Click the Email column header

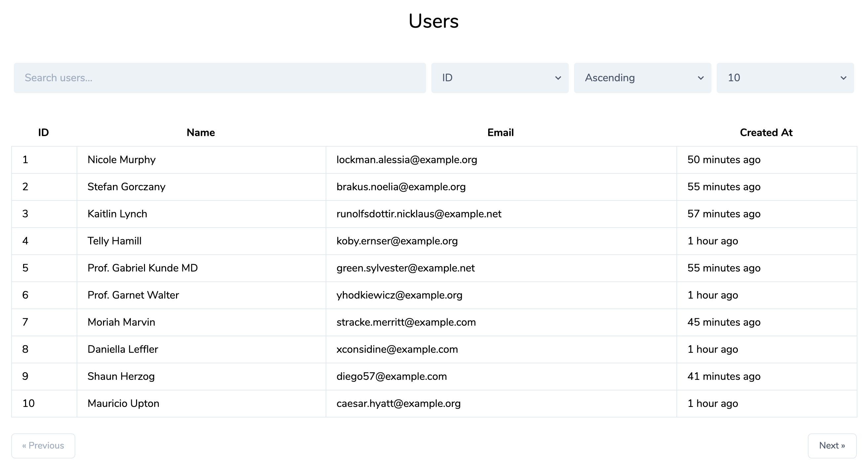500,132
